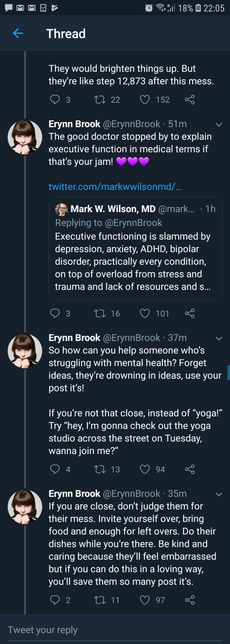Viewport: 230px width, 644px height.
Task: Share the tweet with 97 likes
Action: click(190, 600)
